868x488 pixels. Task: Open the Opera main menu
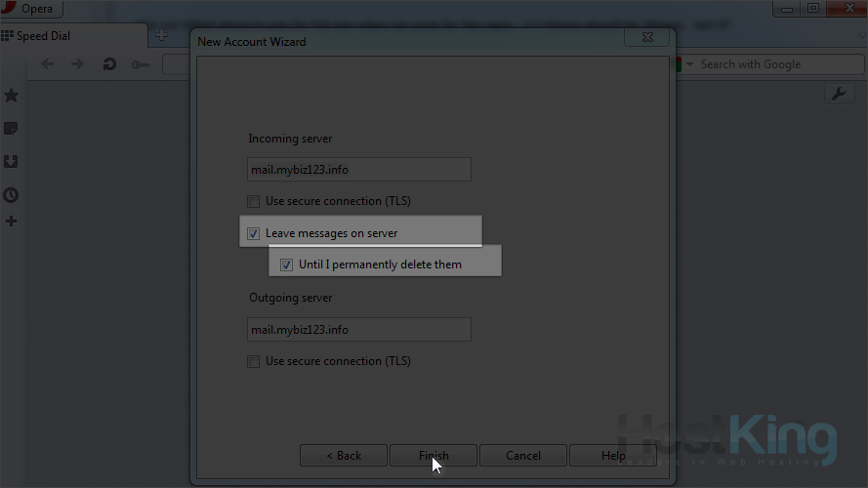[31, 9]
